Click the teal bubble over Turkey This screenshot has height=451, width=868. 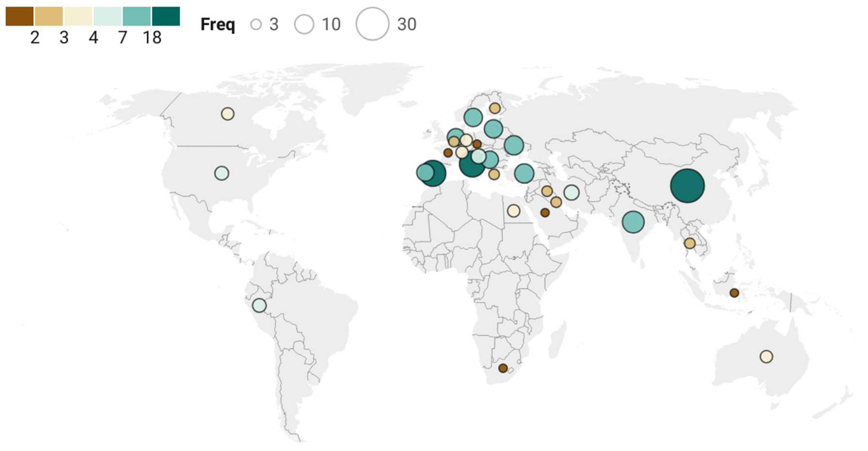click(524, 173)
